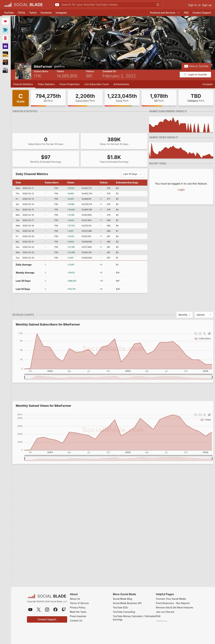This screenshot has height=644, width=215.
Task: Switch Monthly Gained Views chart to bar view
Action: pyautogui.click(x=209, y=415)
